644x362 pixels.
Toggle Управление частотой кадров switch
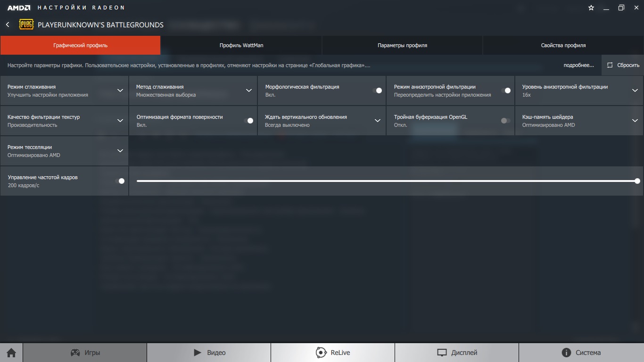(x=120, y=181)
